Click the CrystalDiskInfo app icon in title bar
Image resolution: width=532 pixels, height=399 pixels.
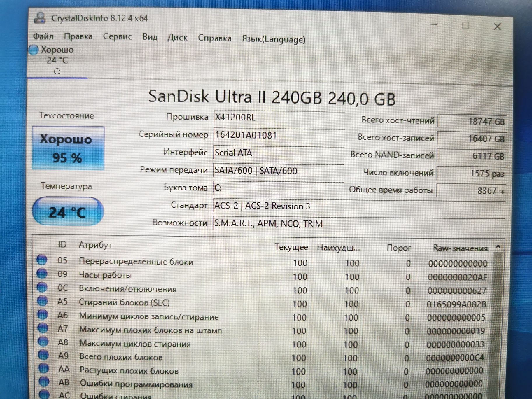40,18
